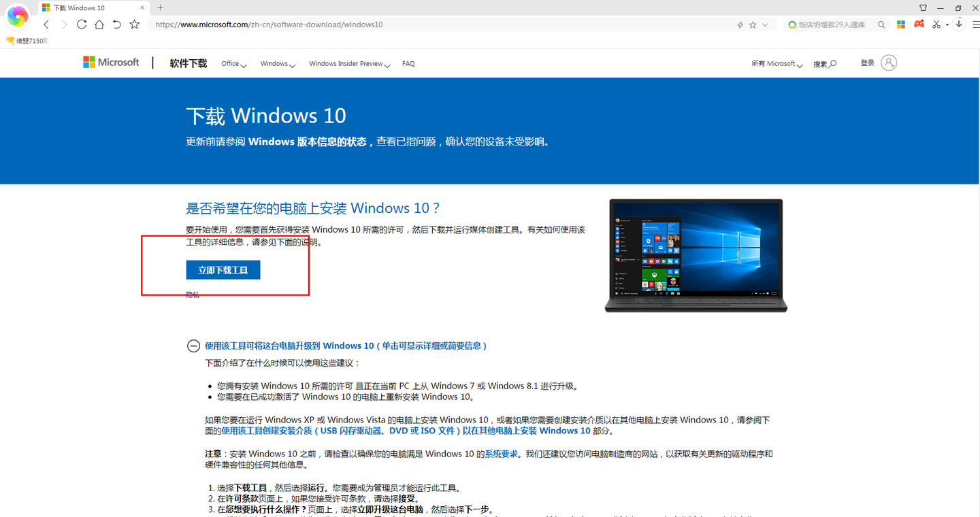Open the 隐私 privacy link
This screenshot has height=517, width=980.
(x=193, y=295)
